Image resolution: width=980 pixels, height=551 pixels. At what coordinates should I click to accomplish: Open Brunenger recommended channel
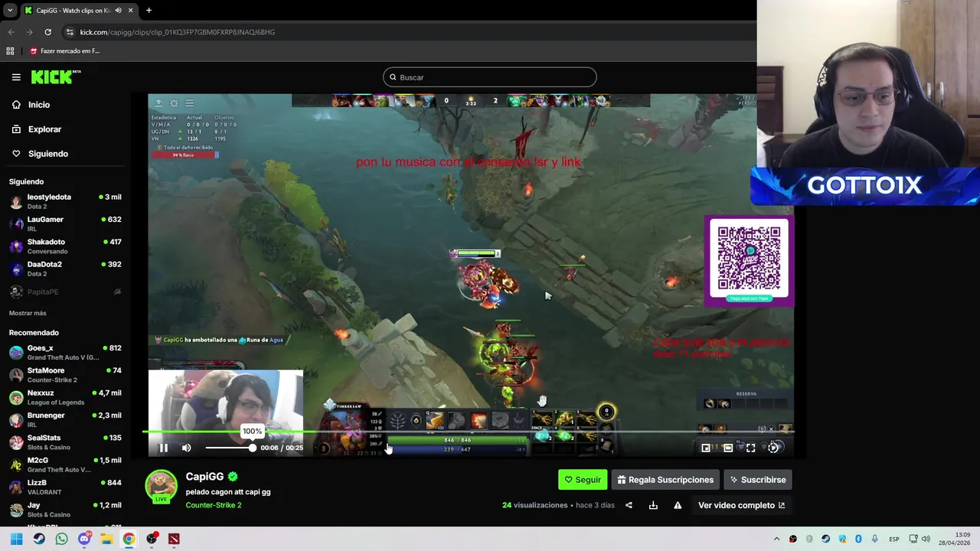click(65, 419)
